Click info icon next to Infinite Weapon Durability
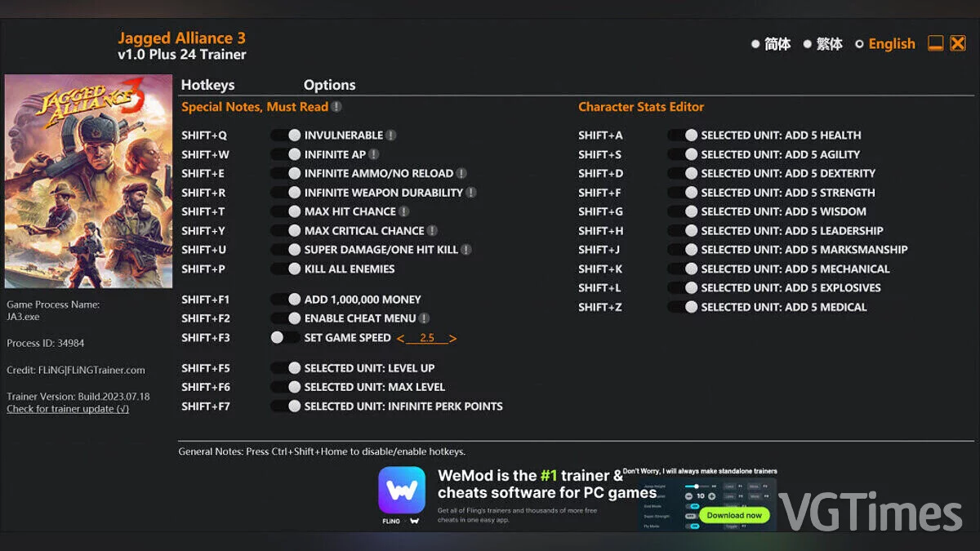 point(471,193)
